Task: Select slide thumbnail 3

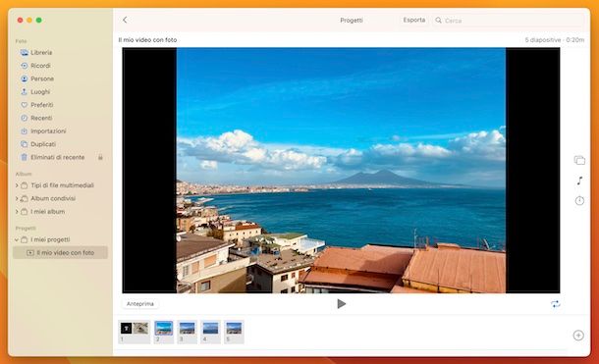Action: coord(188,332)
